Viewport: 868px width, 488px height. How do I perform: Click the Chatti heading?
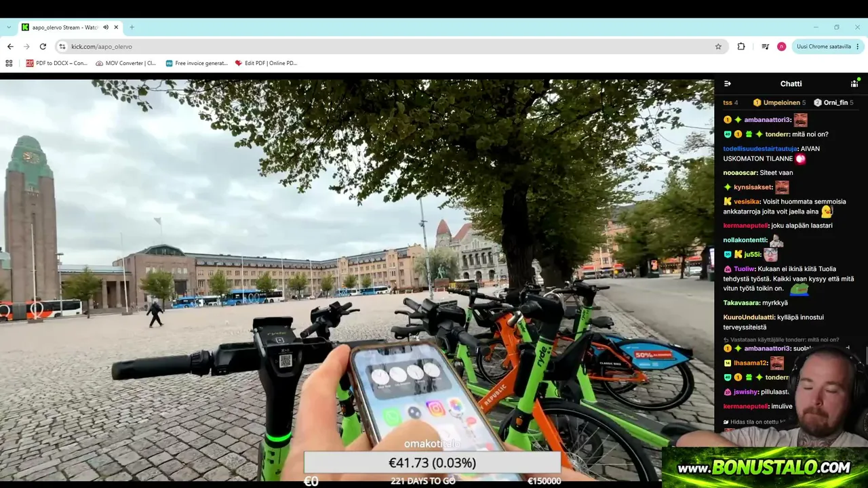pos(791,84)
